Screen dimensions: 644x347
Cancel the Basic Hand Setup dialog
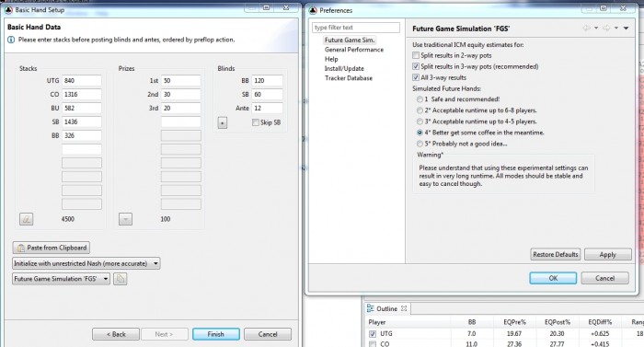[268, 334]
